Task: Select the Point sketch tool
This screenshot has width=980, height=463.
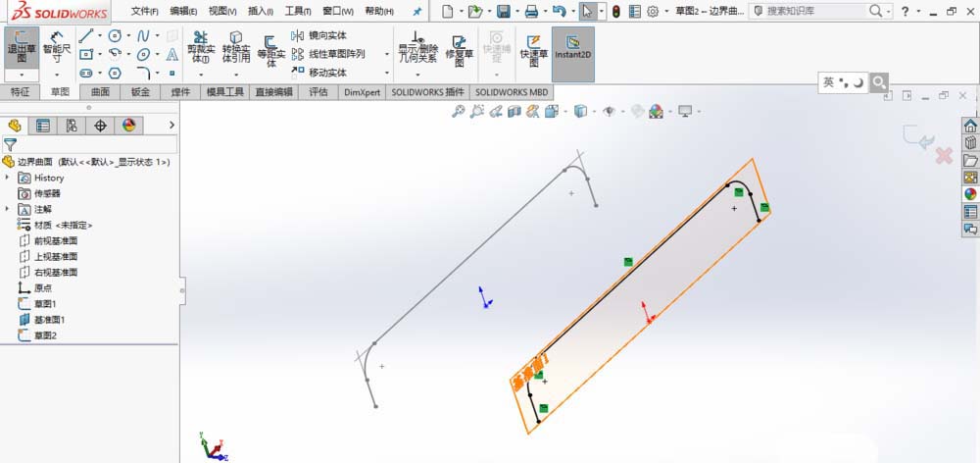Action: coord(171,74)
